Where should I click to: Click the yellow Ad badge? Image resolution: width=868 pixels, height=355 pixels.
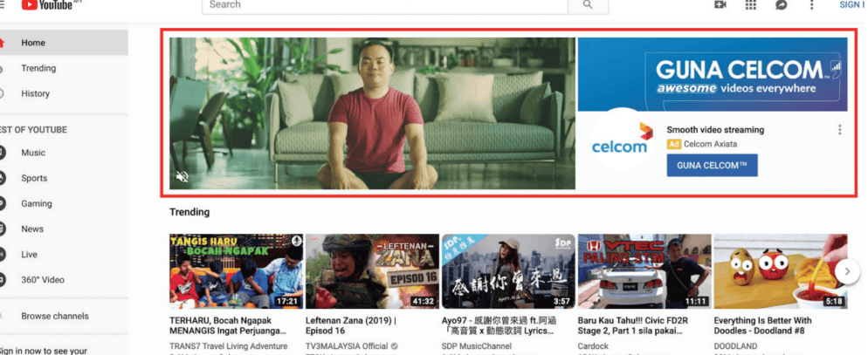click(x=673, y=144)
